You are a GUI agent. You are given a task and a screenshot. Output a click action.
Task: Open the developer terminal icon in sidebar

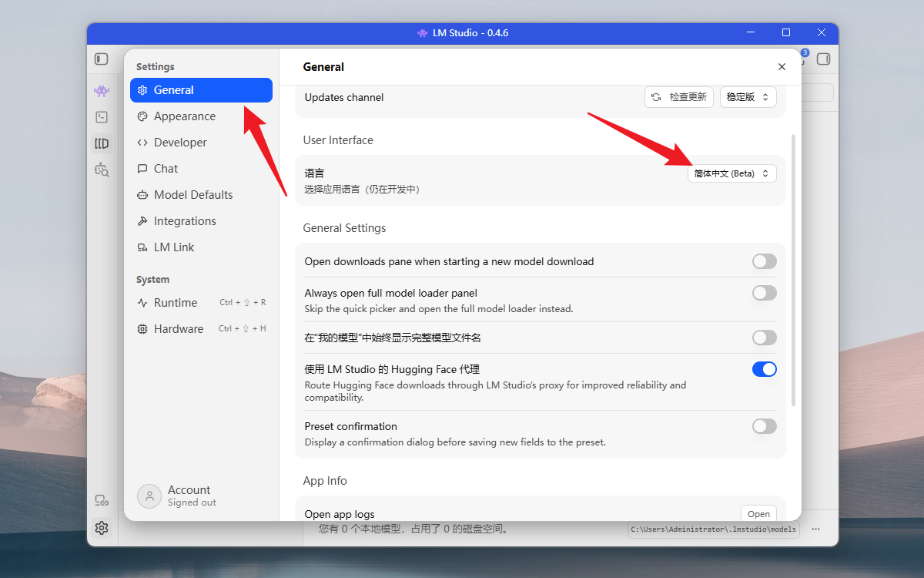tap(102, 117)
